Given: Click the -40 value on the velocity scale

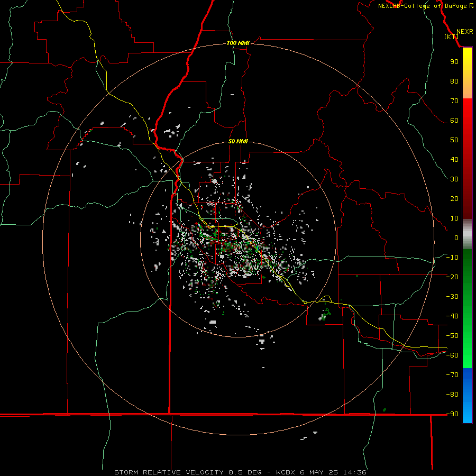Looking at the screenshot, I should (452, 316).
